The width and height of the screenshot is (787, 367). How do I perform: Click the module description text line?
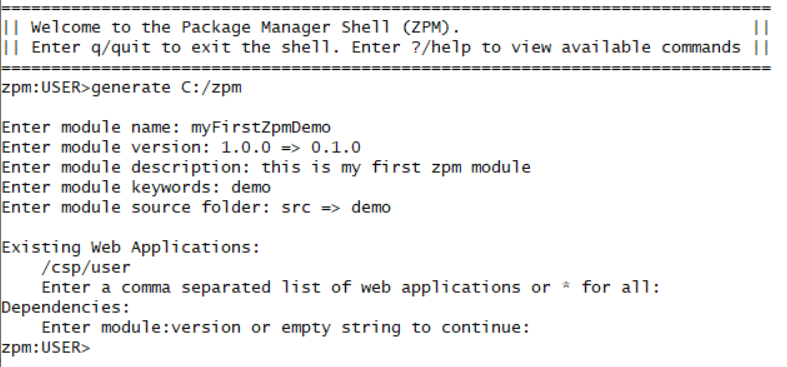click(266, 167)
